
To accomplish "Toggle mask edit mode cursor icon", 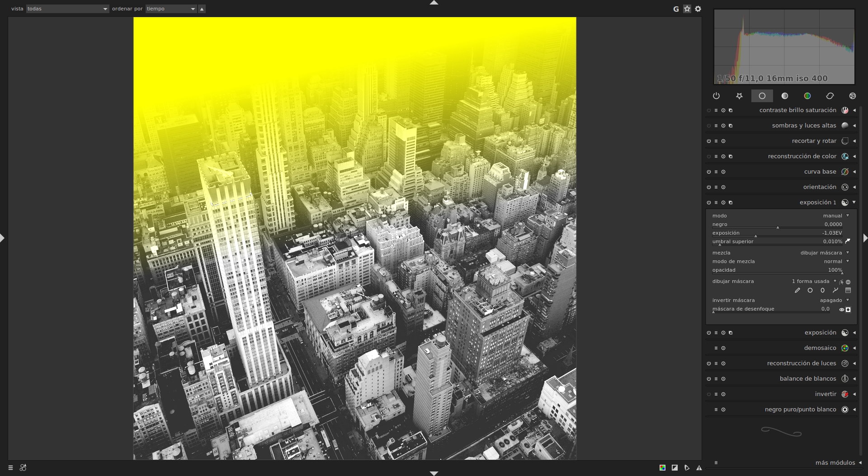I will click(841, 282).
